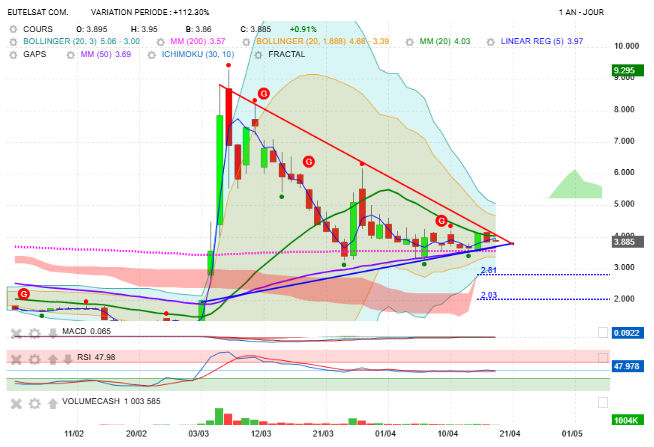
Task: Select the COURS indicator label
Action: point(38,29)
